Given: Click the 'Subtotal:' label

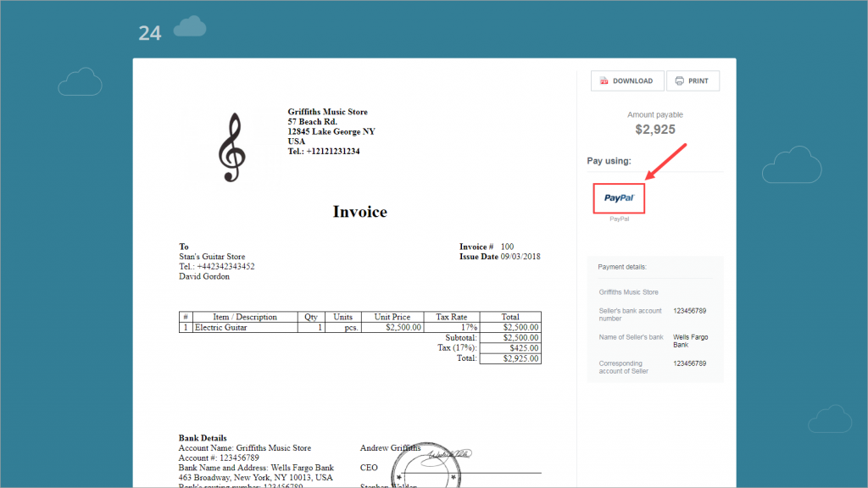Looking at the screenshot, I should click(461, 337).
